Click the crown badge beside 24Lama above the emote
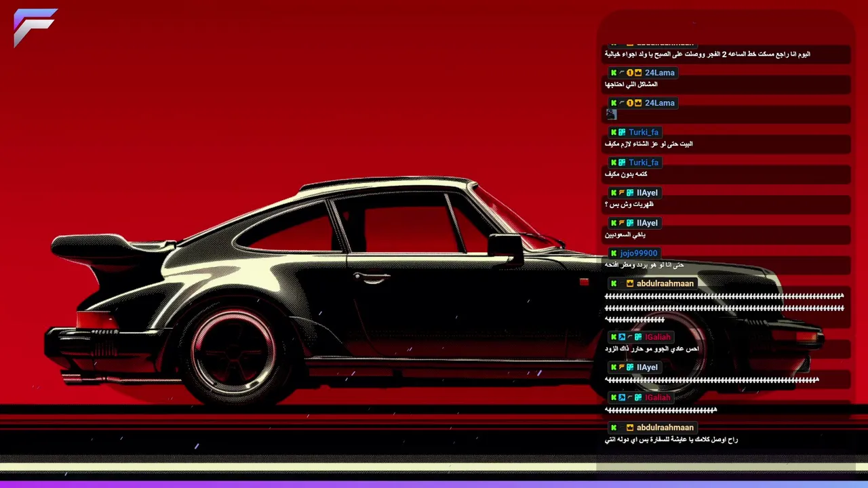The width and height of the screenshot is (868, 488). click(638, 103)
